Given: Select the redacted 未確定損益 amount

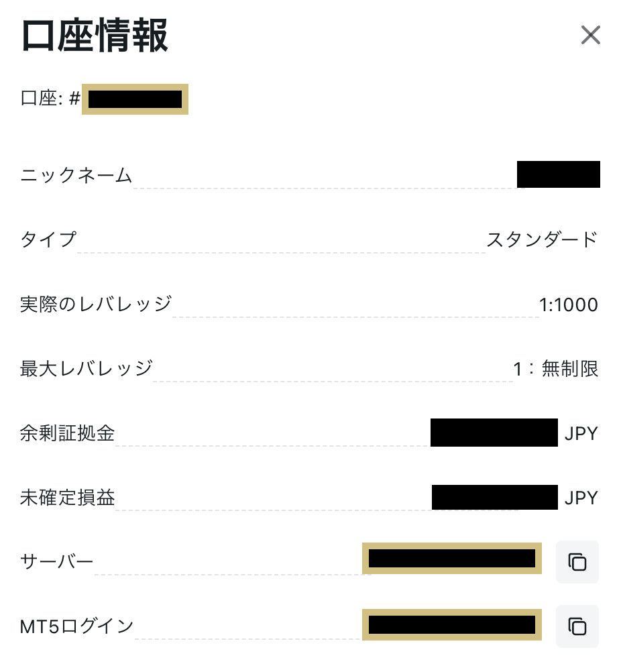Looking at the screenshot, I should click(494, 497).
